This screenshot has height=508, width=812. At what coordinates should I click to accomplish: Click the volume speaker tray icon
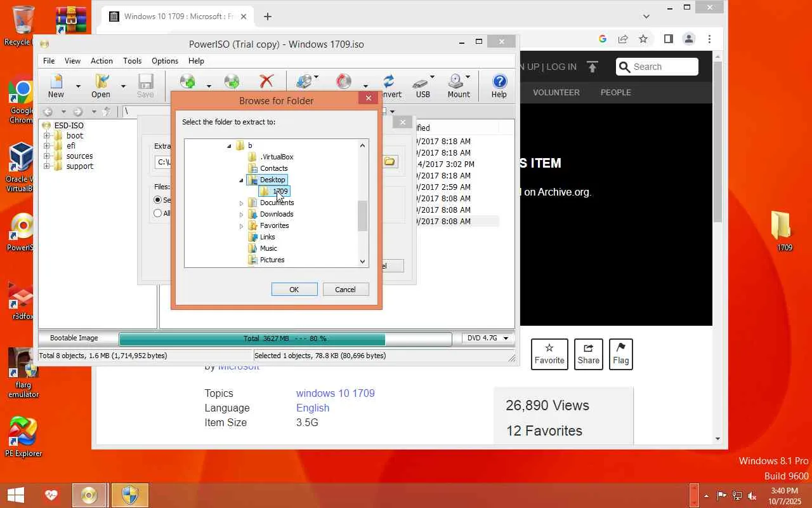pyautogui.click(x=752, y=496)
